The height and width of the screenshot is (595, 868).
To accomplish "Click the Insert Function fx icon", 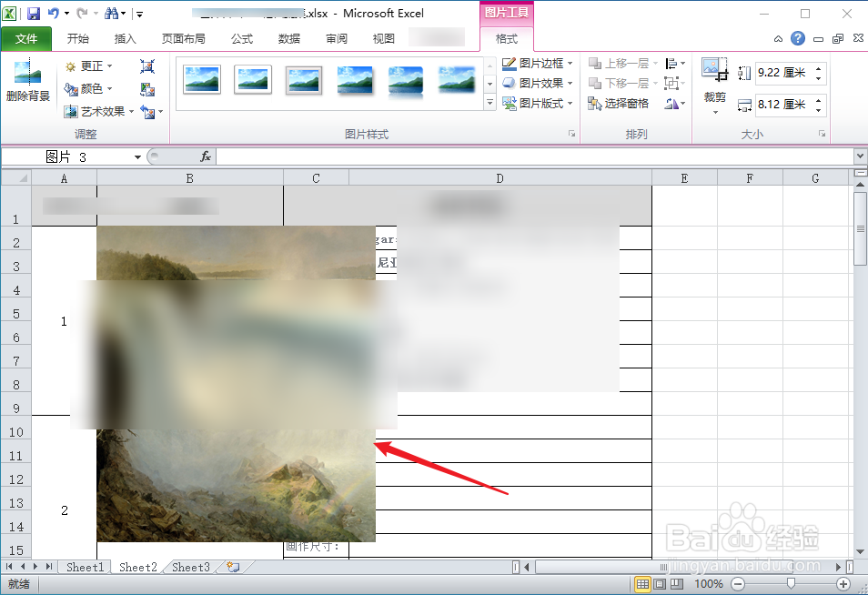I will point(206,157).
